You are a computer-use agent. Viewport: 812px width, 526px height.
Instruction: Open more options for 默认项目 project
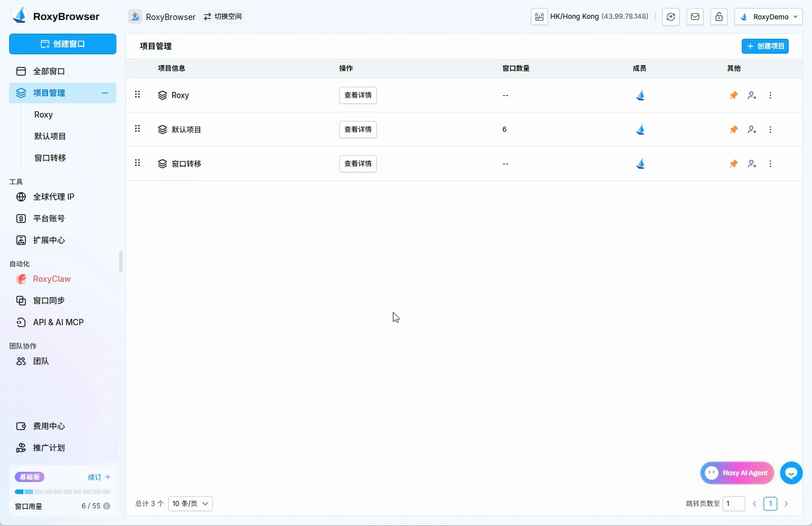[770, 130]
